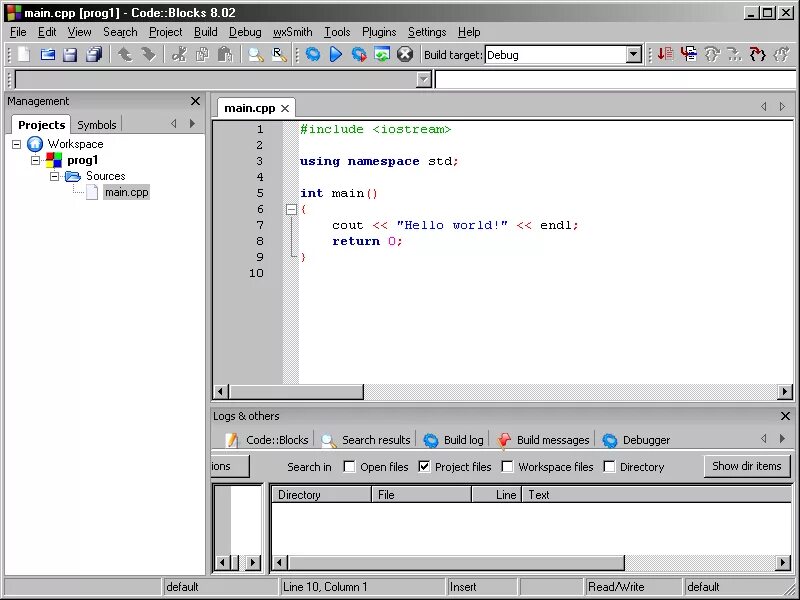
Task: Open the wxSmith menu
Action: click(x=292, y=32)
